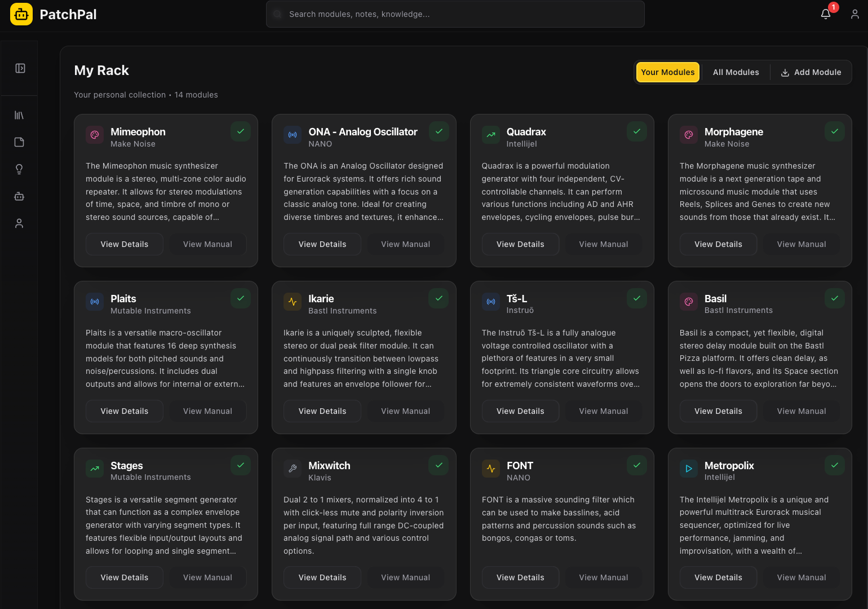Open View Manual for Metropolix
This screenshot has width=868, height=609.
pos(801,577)
